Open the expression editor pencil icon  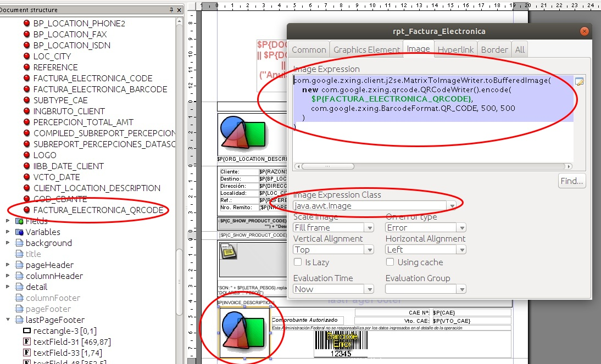click(579, 82)
